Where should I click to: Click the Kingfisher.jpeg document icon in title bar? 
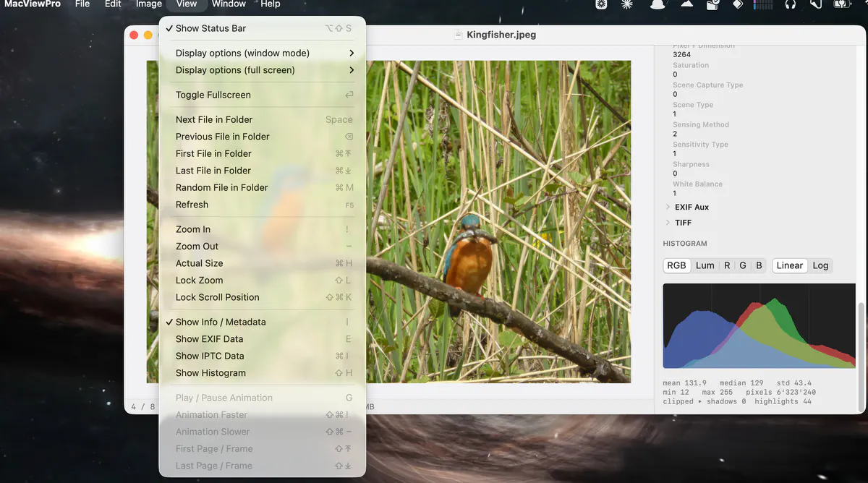pos(458,34)
